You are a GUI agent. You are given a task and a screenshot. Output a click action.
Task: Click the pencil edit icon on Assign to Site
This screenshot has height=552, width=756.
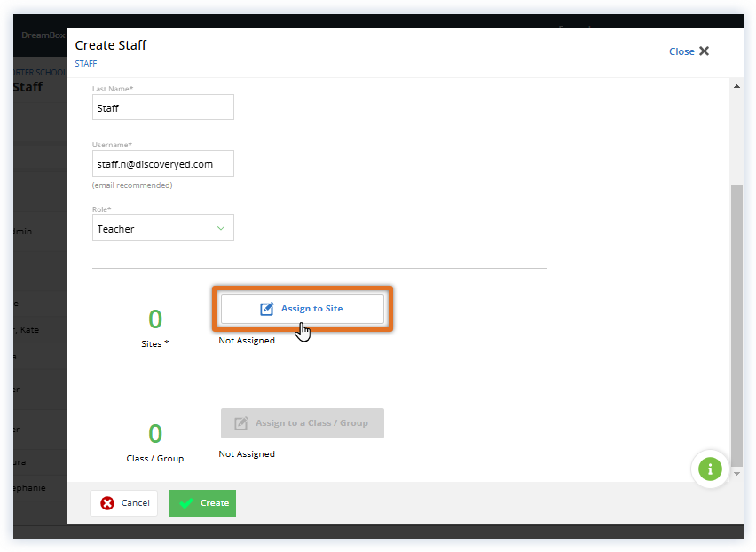coord(267,309)
